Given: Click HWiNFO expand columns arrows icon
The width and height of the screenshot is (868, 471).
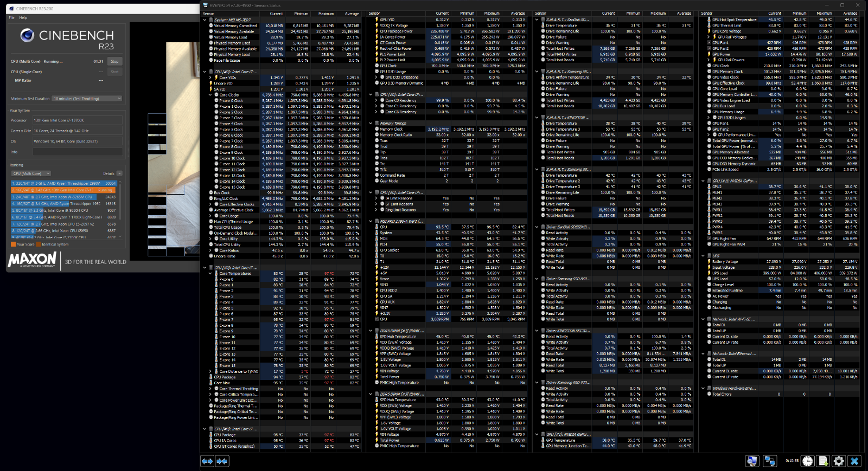Looking at the screenshot, I should [207, 461].
